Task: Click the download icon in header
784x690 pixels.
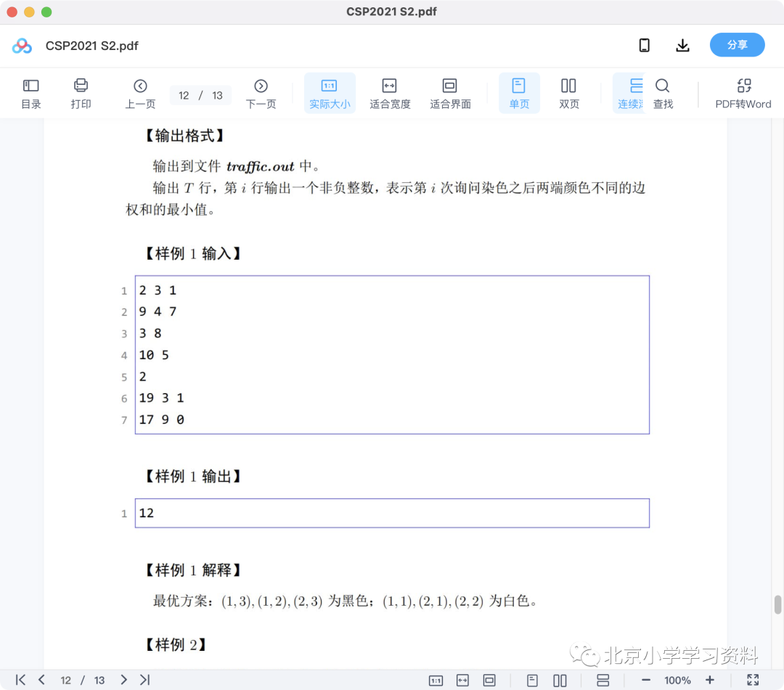Action: [x=682, y=46]
